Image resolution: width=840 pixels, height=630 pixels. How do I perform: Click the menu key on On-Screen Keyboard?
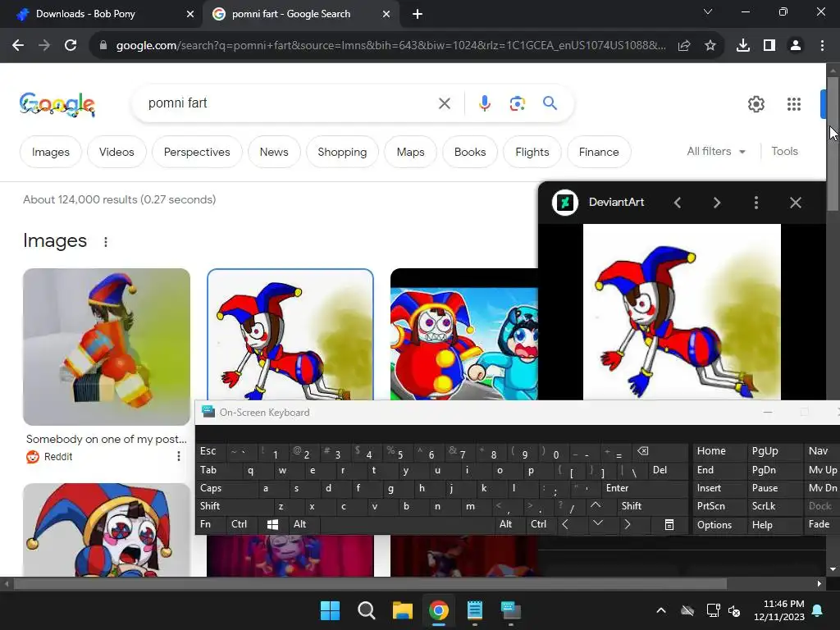coord(669,524)
